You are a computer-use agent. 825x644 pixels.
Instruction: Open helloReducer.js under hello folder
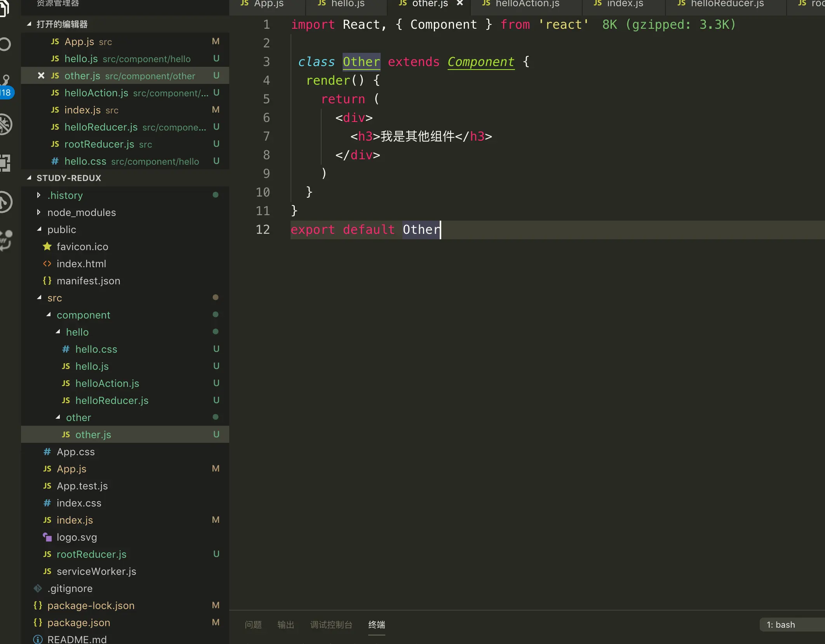click(125, 400)
